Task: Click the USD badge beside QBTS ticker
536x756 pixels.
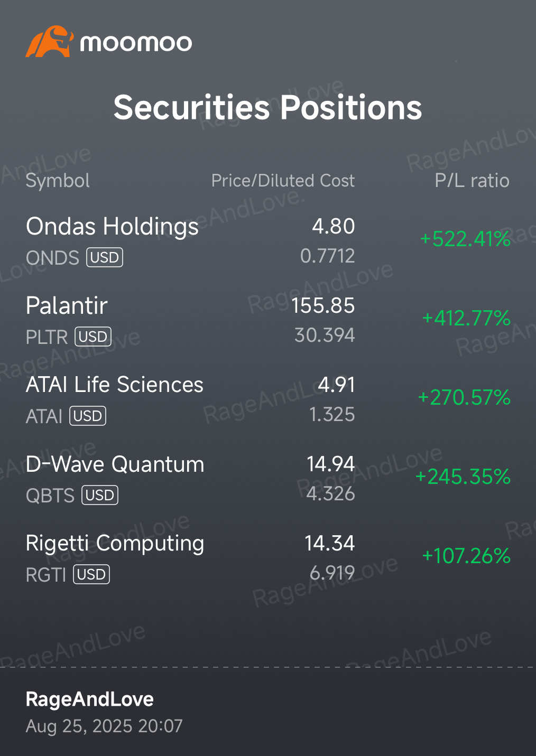Action: click(100, 496)
